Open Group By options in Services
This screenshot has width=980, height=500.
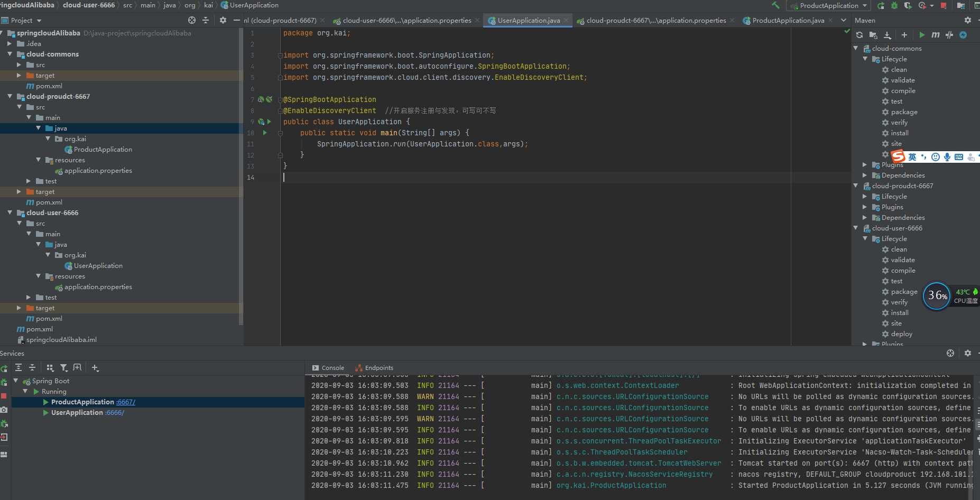click(50, 367)
